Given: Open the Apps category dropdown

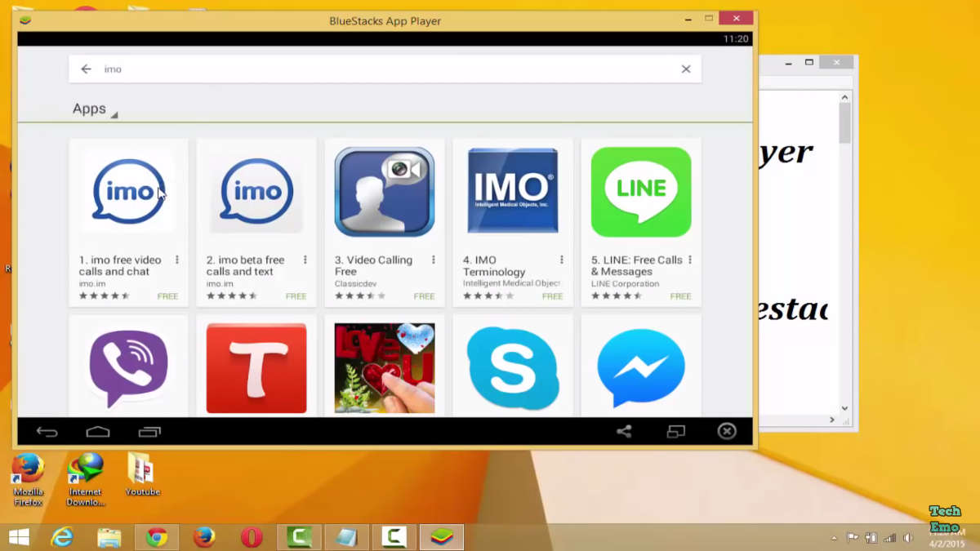Looking at the screenshot, I should click(x=95, y=109).
